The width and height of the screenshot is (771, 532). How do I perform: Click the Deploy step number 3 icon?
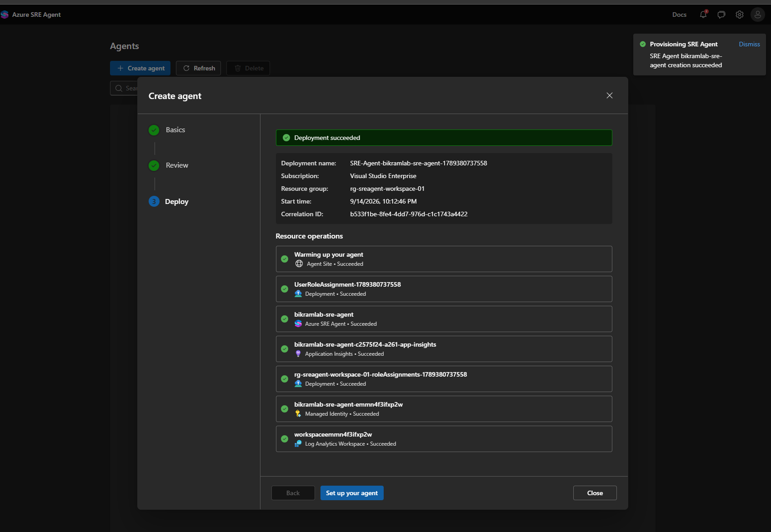154,201
